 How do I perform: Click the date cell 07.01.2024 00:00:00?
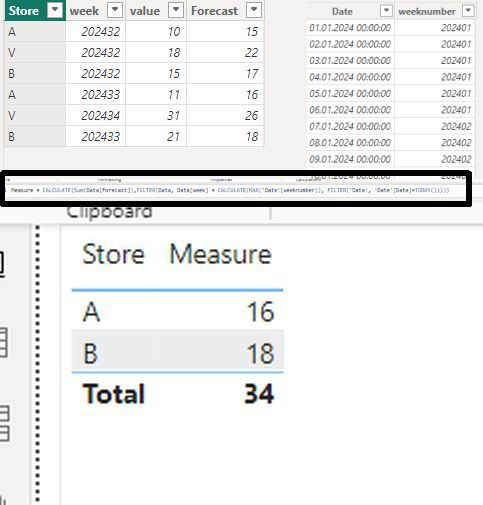pos(350,126)
